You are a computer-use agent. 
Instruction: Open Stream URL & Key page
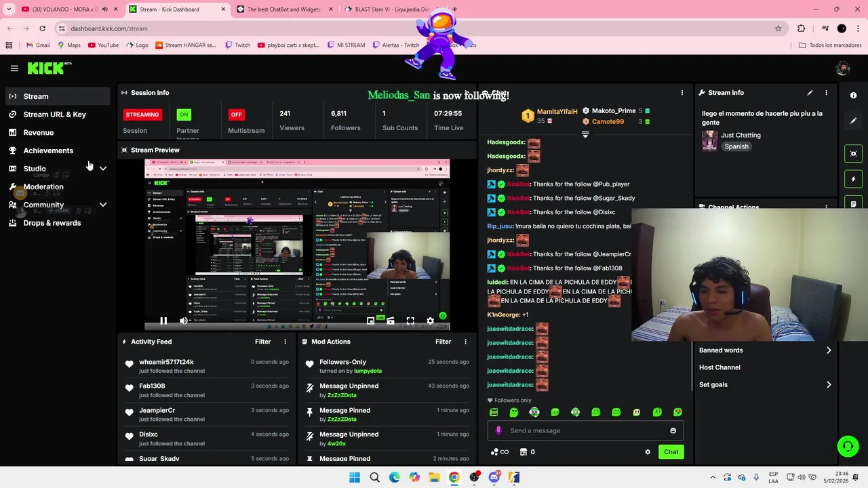point(58,115)
